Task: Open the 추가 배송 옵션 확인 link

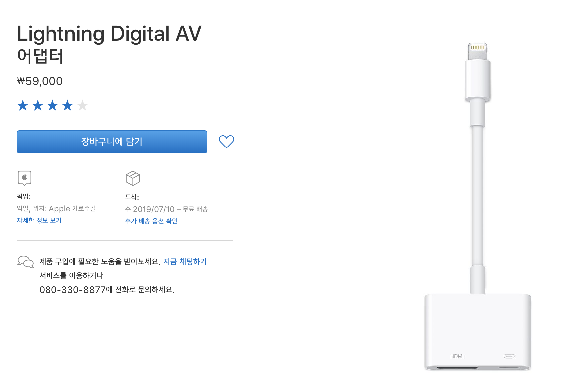Action: pos(151,221)
